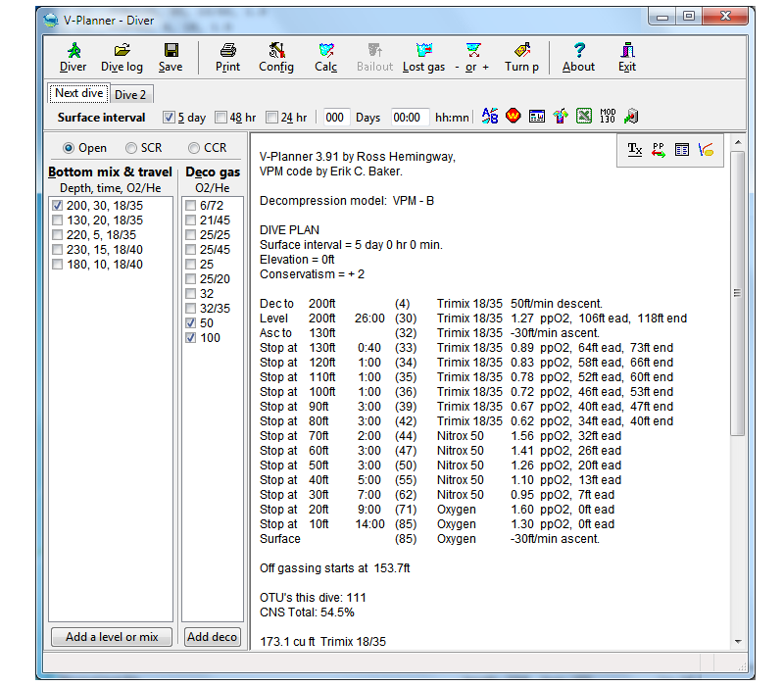Click the Add deco button
Image resolution: width=784 pixels, height=686 pixels.
[x=212, y=636]
